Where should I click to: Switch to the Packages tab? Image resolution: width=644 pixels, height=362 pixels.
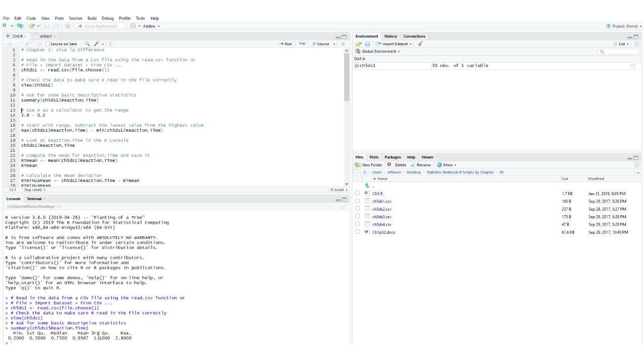[x=392, y=157]
